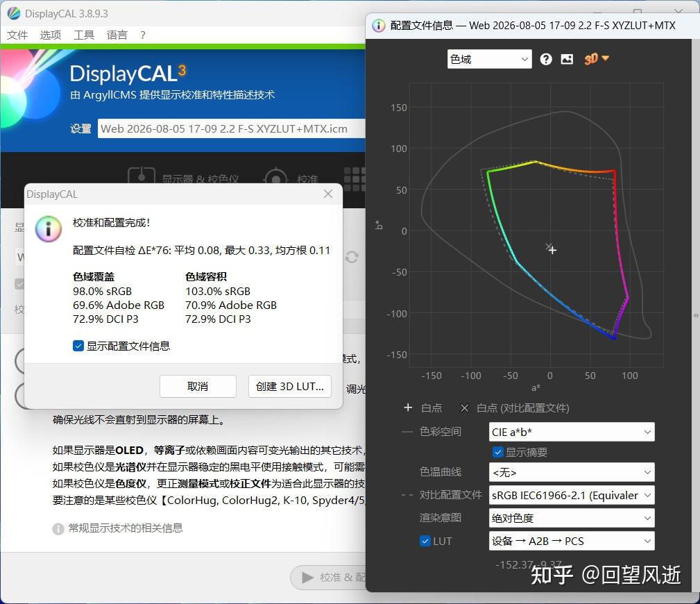Open the help question mark icon in profile info

point(545,59)
